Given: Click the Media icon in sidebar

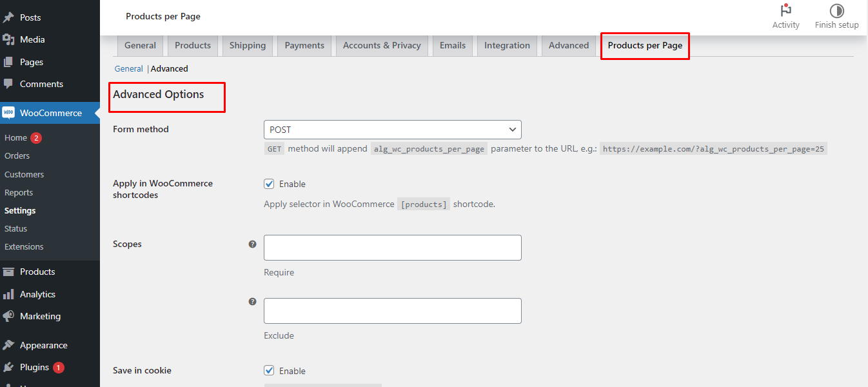Looking at the screenshot, I should tap(8, 39).
